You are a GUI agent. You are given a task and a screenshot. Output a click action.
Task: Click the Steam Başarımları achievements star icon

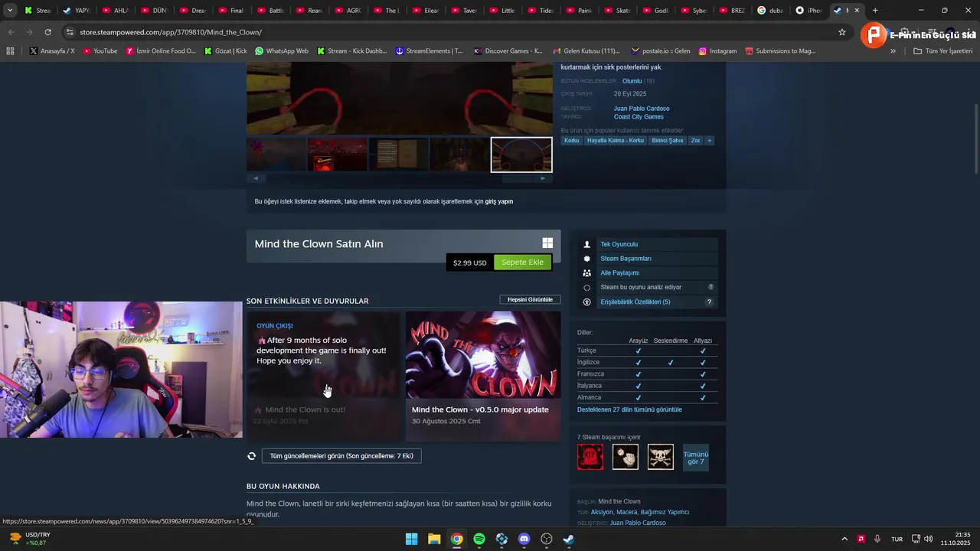587,259
